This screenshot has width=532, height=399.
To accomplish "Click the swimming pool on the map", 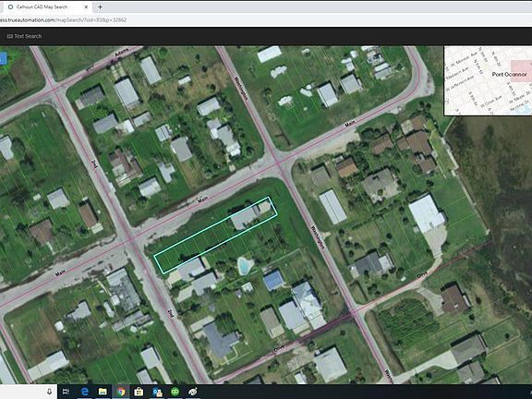I will pyautogui.click(x=245, y=266).
